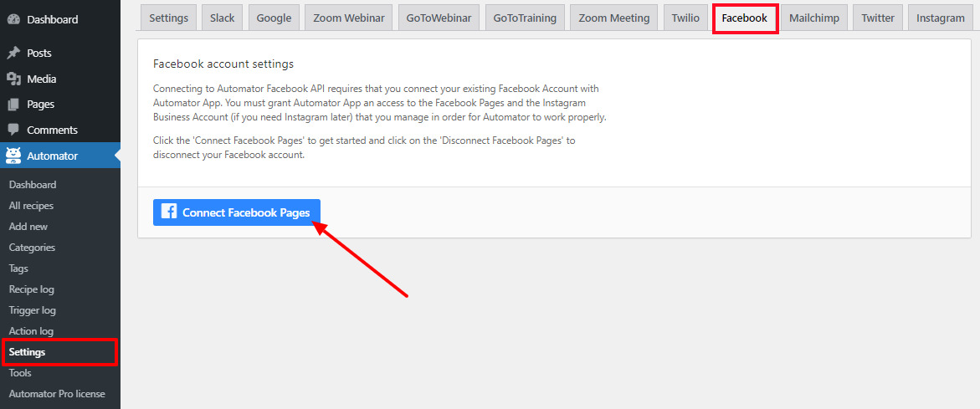The height and width of the screenshot is (409, 980).
Task: Open Automator Tools
Action: point(20,373)
